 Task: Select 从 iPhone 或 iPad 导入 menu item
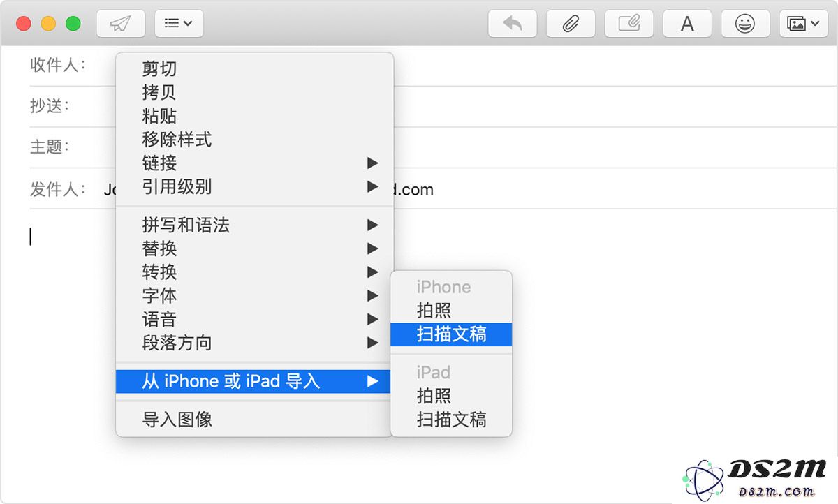coord(254,381)
